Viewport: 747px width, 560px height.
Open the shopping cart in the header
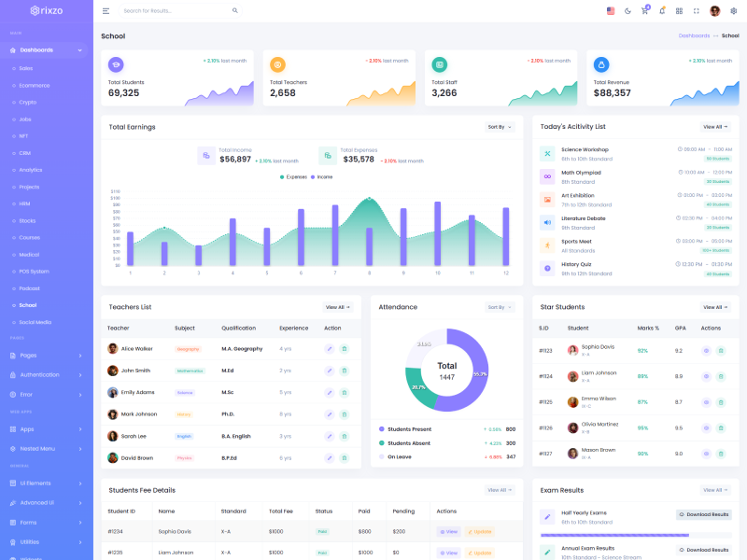click(x=644, y=11)
